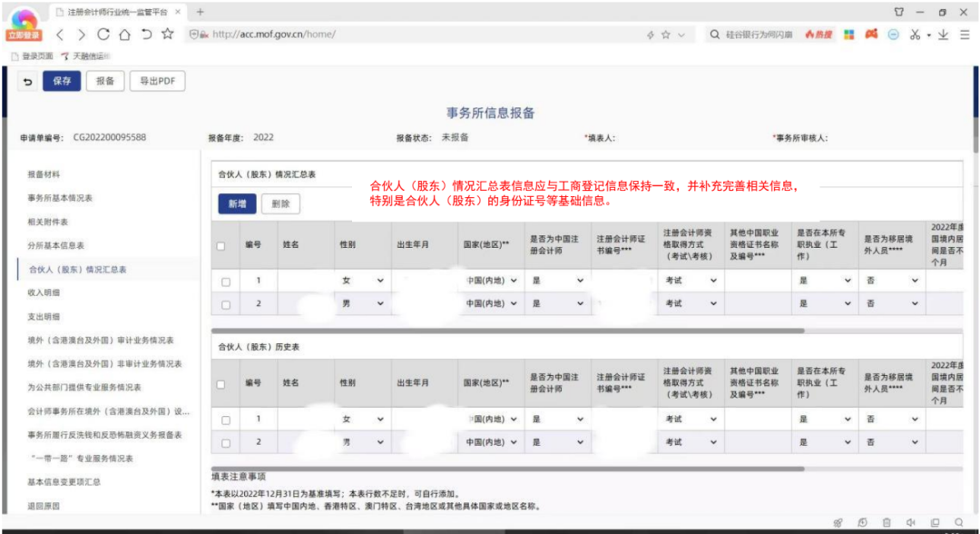Click the browser address bar URL
Screen dimensions: 980x534
pyautogui.click(x=274, y=35)
